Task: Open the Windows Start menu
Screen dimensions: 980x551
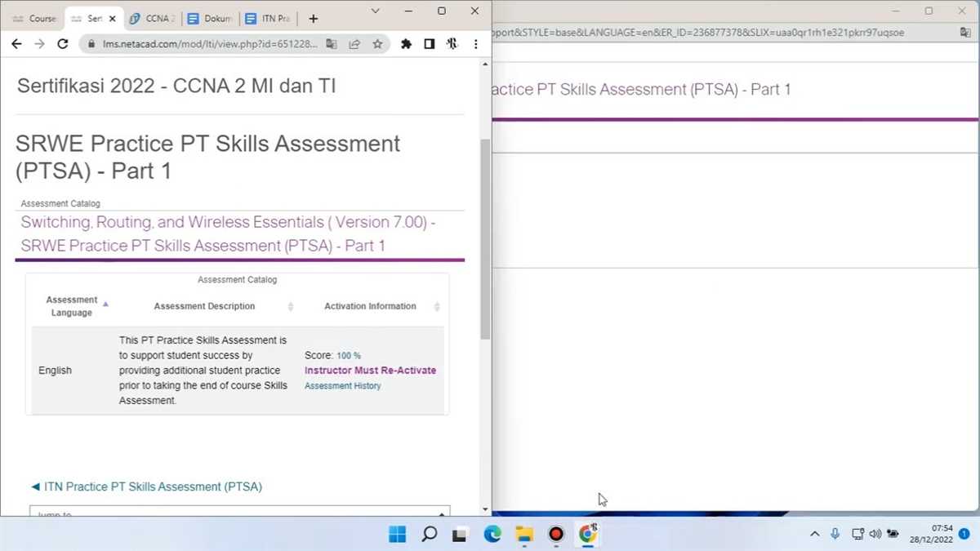Action: tap(398, 535)
